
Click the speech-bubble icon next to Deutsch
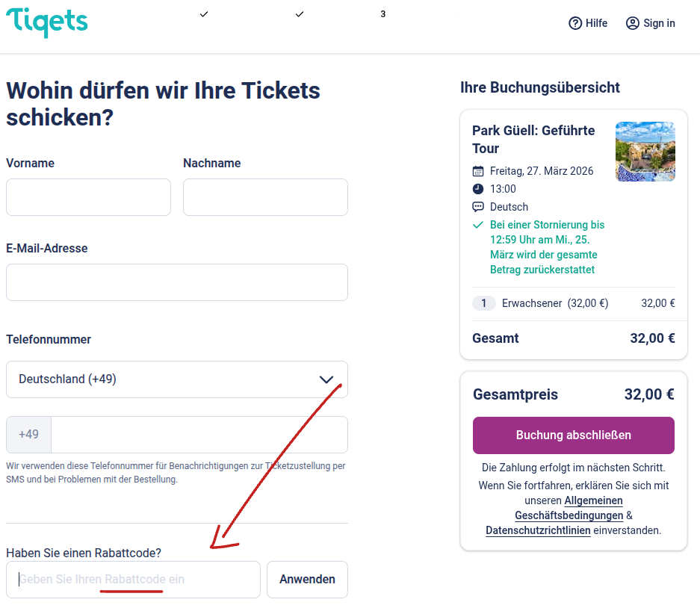[477, 206]
